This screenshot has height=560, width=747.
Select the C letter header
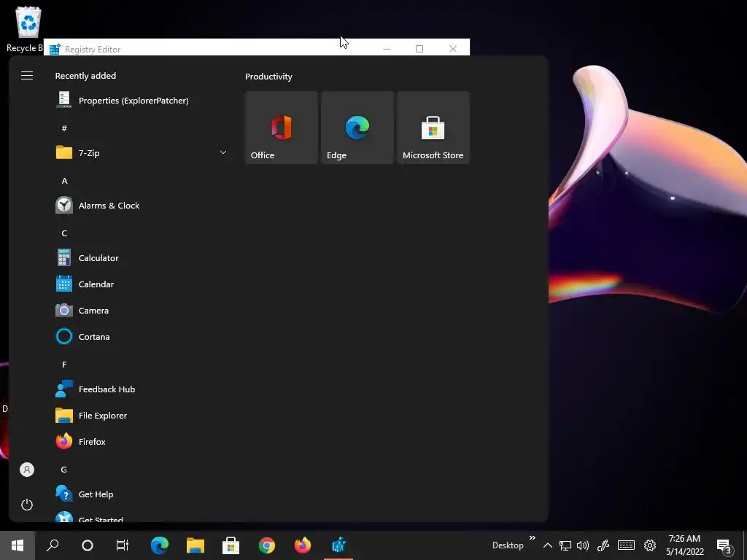pyautogui.click(x=64, y=233)
